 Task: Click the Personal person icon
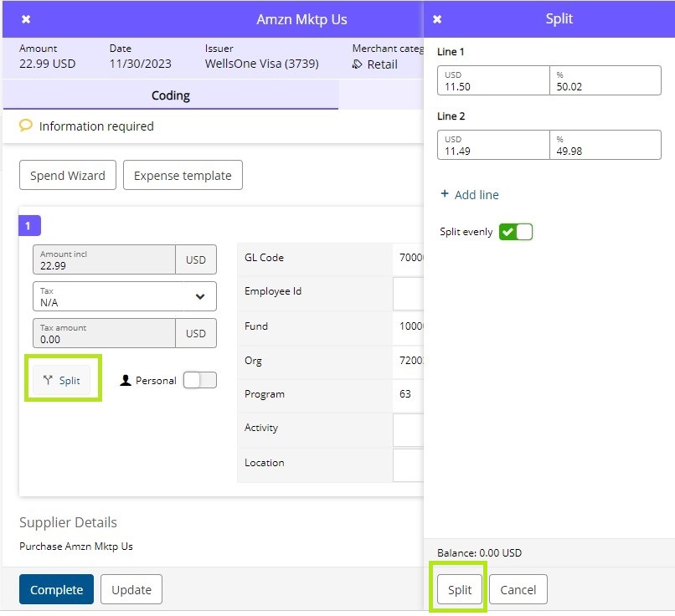click(126, 380)
